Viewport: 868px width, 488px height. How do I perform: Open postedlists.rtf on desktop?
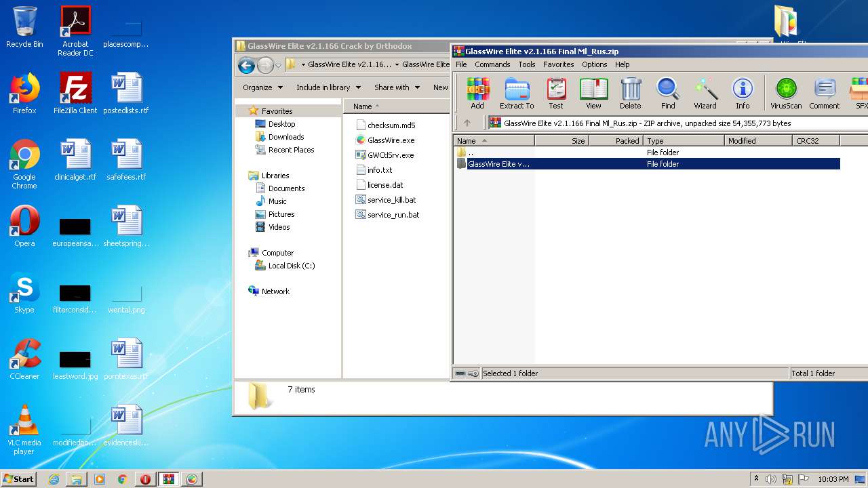point(126,94)
